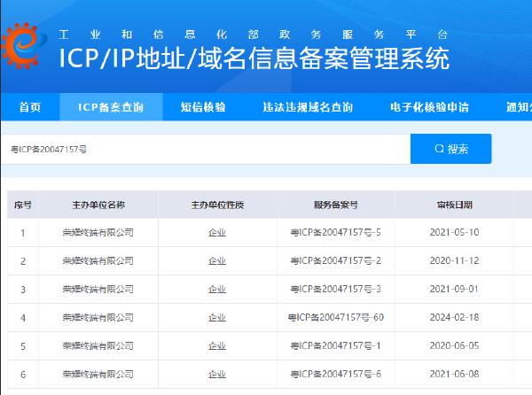Click date 2020-06-05
Screen dimensions: 532x395
(x=454, y=346)
